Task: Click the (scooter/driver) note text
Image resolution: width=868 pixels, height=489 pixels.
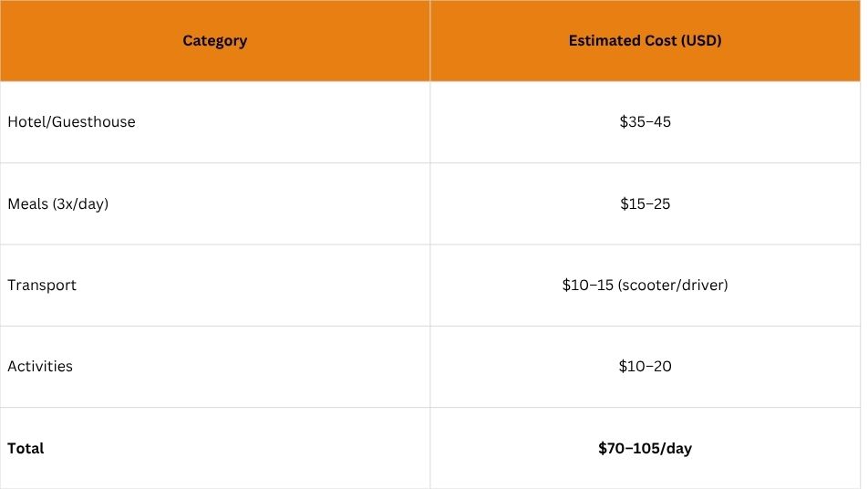Action: [673, 286]
